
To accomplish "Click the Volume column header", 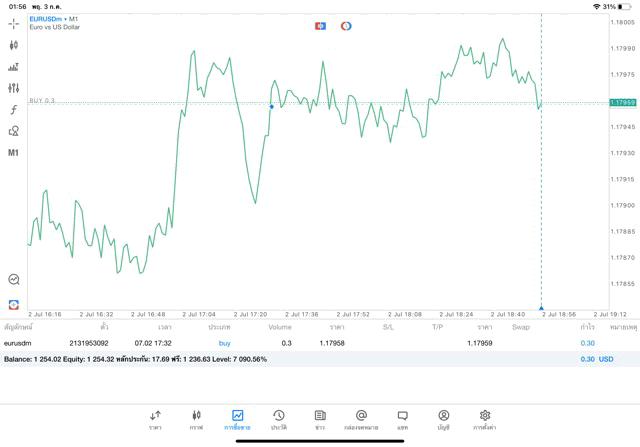I will click(x=280, y=327).
